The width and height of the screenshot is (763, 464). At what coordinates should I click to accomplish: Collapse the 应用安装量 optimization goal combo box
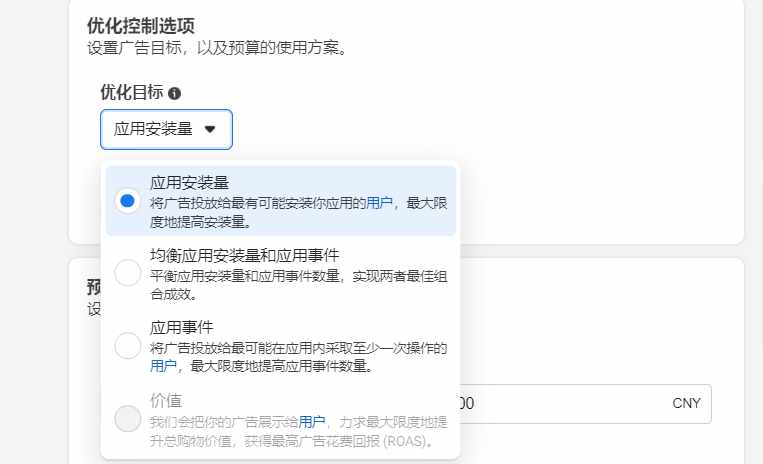[x=166, y=129]
